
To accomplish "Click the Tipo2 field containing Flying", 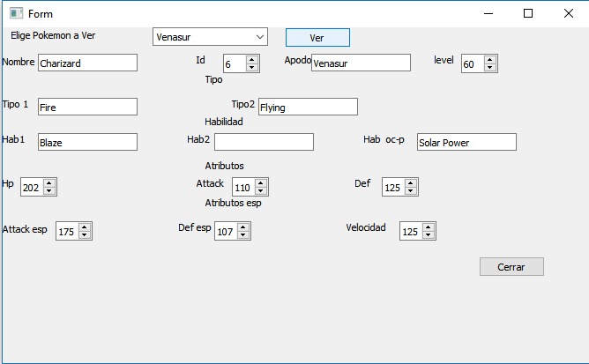I will coord(308,107).
